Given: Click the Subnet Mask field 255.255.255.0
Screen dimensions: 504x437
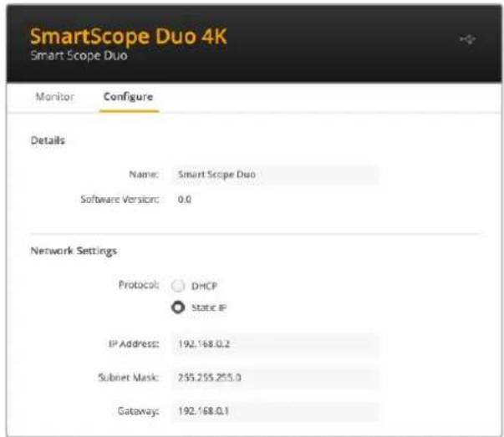Looking at the screenshot, I should tap(275, 377).
